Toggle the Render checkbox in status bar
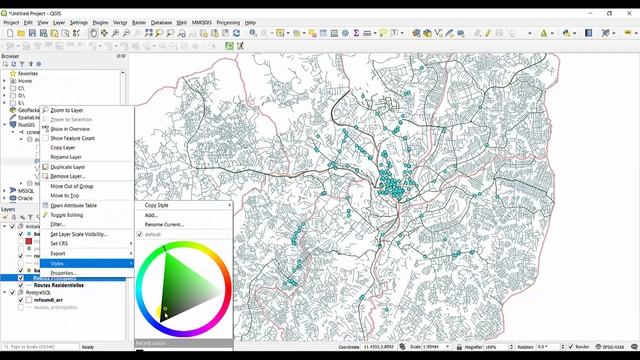Screen dimensions: 640x360 pyautogui.click(x=571, y=347)
